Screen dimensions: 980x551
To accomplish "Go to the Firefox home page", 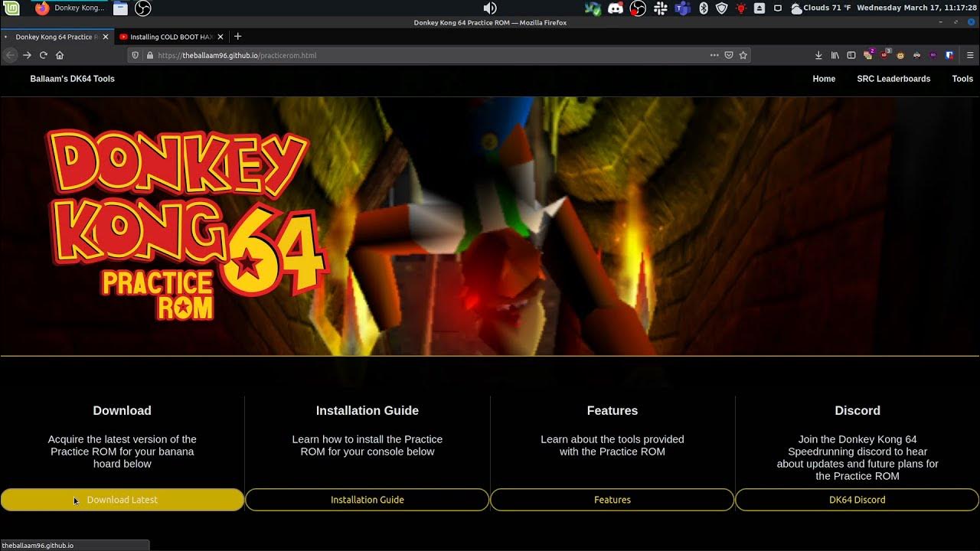I will click(x=60, y=55).
